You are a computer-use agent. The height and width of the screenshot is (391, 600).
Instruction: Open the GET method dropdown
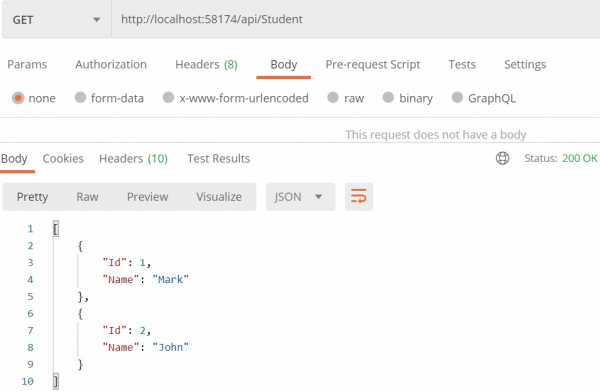57,20
